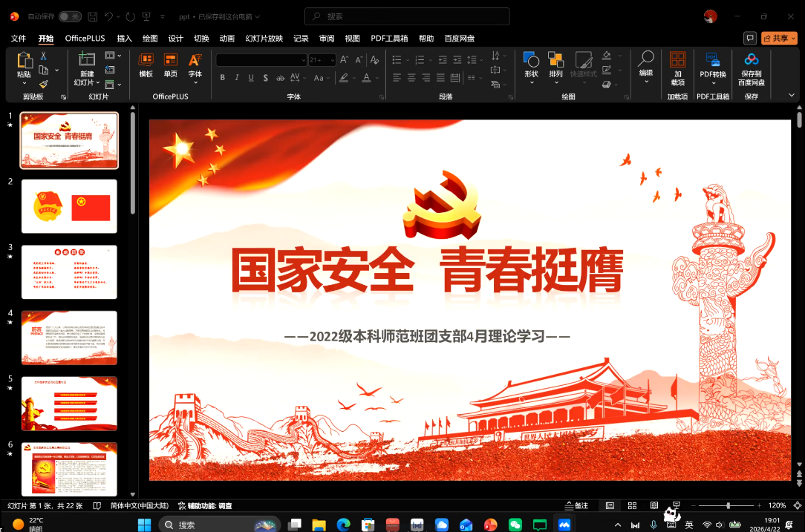Image resolution: width=805 pixels, height=532 pixels.
Task: Click the Format Painter brush icon
Action: (x=44, y=84)
